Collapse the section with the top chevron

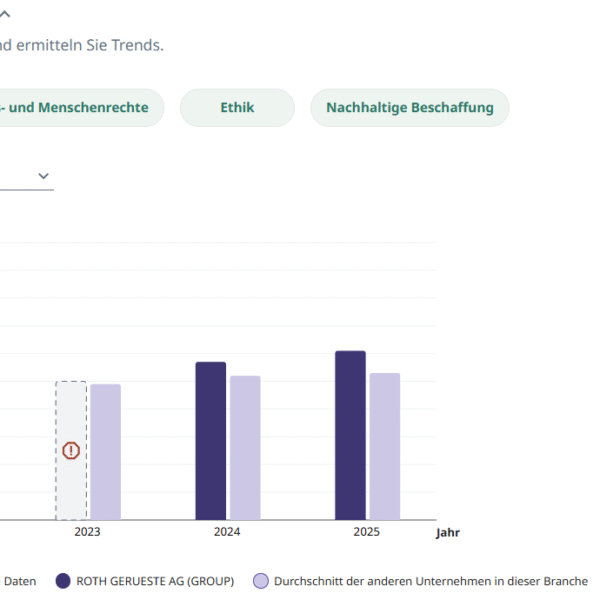click(x=5, y=14)
